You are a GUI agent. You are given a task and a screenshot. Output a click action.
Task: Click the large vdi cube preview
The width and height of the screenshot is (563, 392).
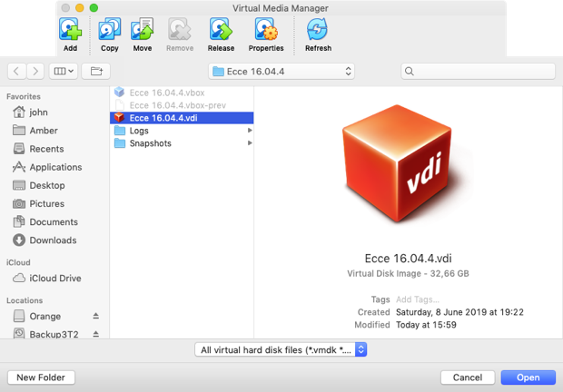point(397,163)
